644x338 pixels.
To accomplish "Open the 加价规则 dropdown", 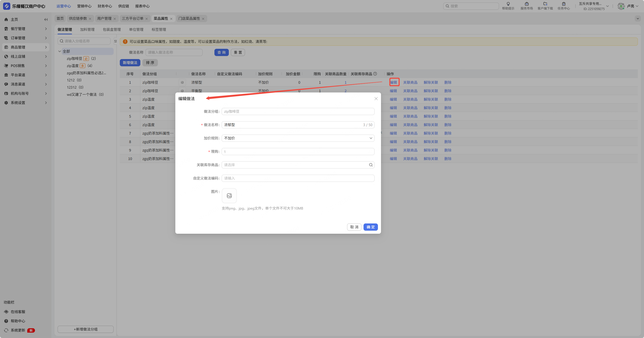I will pos(298,138).
